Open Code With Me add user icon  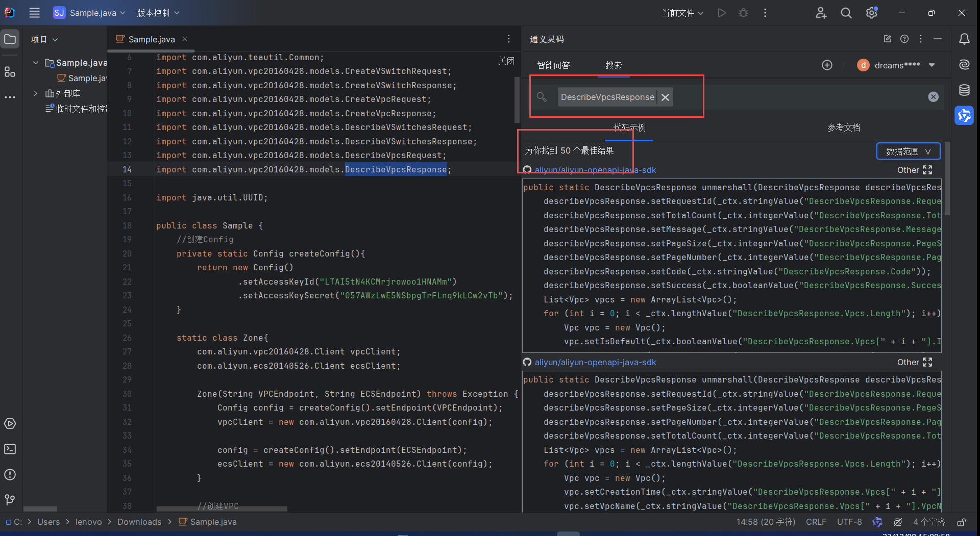coord(821,13)
